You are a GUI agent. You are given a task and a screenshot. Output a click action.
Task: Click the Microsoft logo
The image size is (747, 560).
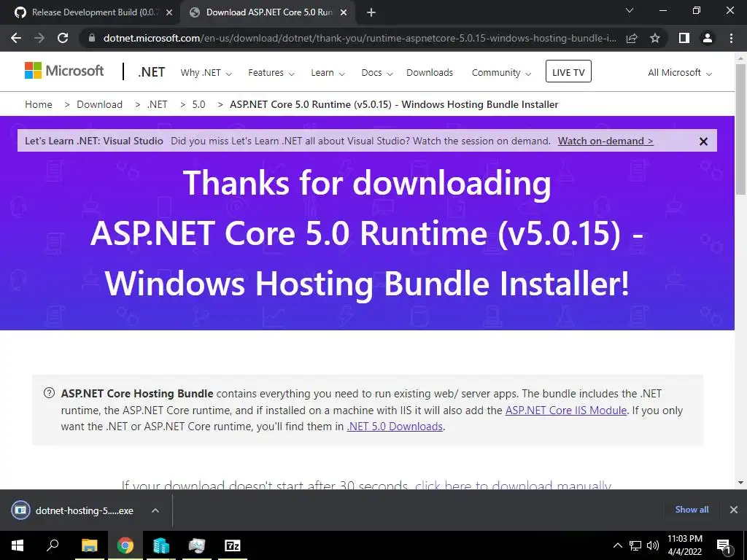[64, 71]
